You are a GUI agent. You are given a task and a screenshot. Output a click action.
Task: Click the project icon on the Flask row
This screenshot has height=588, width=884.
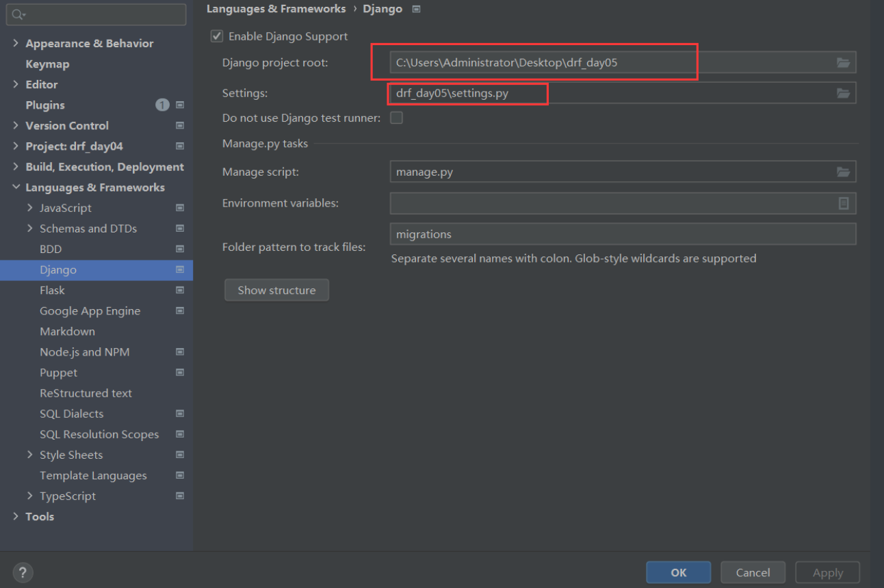pyautogui.click(x=180, y=291)
